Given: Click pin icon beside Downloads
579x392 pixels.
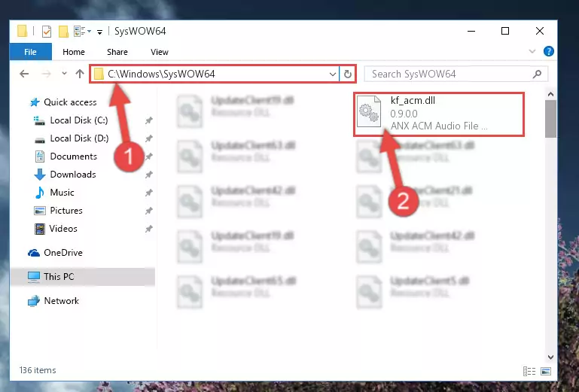Looking at the screenshot, I should pyautogui.click(x=149, y=175).
